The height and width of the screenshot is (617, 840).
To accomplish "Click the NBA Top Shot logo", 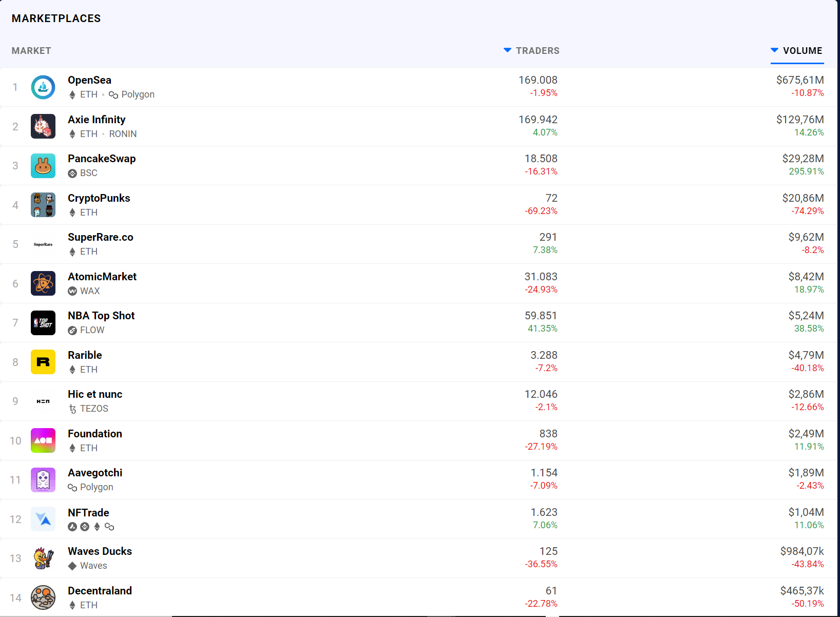I will (43, 323).
